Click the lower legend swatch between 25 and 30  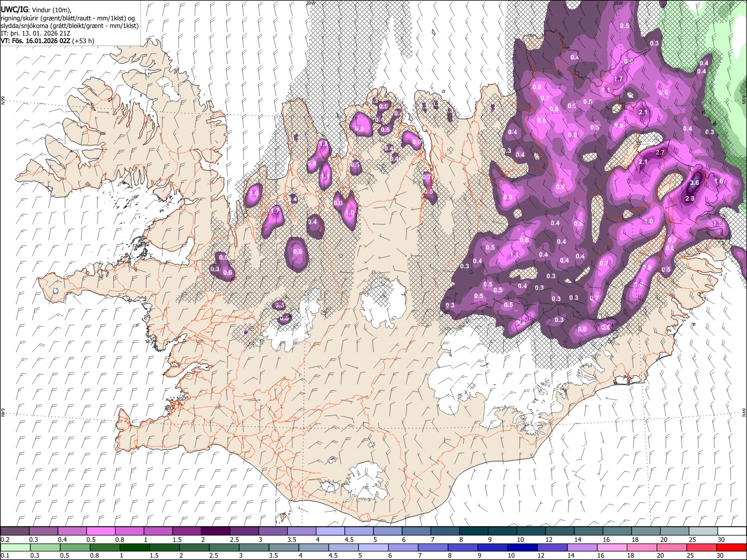click(x=701, y=547)
